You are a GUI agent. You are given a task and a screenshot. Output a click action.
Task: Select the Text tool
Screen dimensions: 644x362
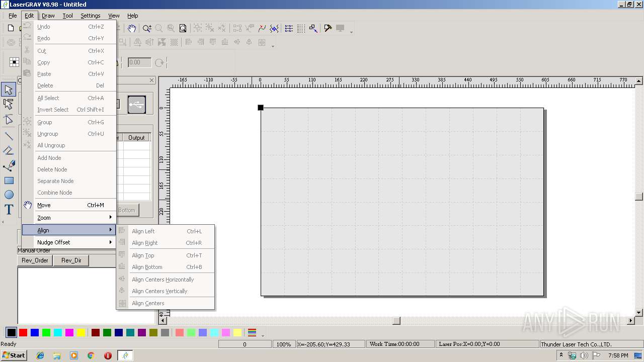[9, 210]
